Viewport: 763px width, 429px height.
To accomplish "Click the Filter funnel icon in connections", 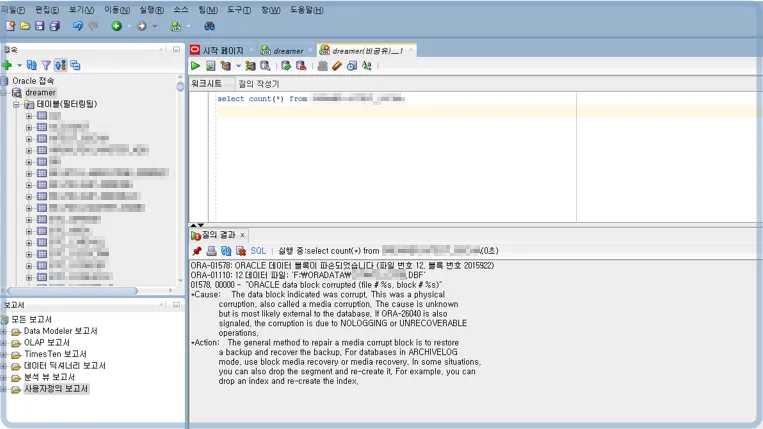I will 46,65.
